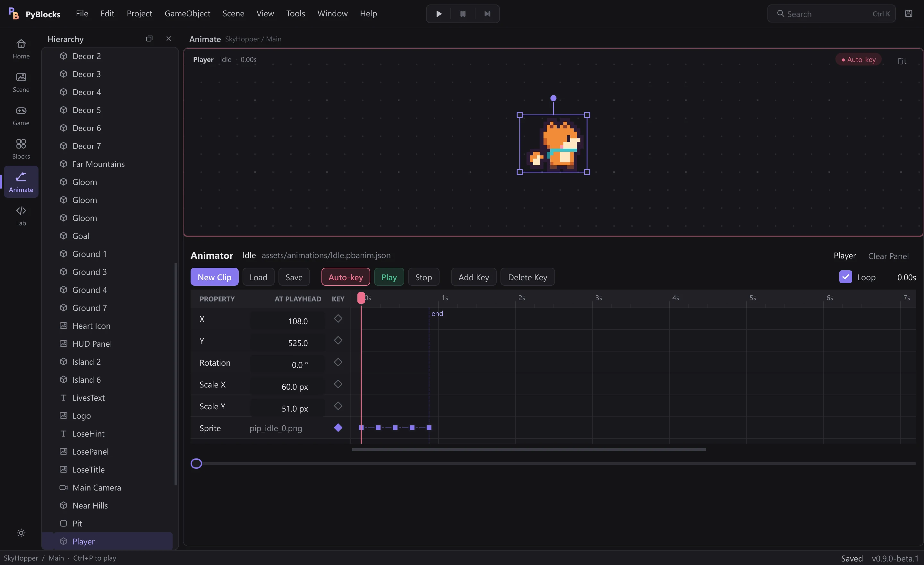Click the Load clip button

pyautogui.click(x=258, y=277)
